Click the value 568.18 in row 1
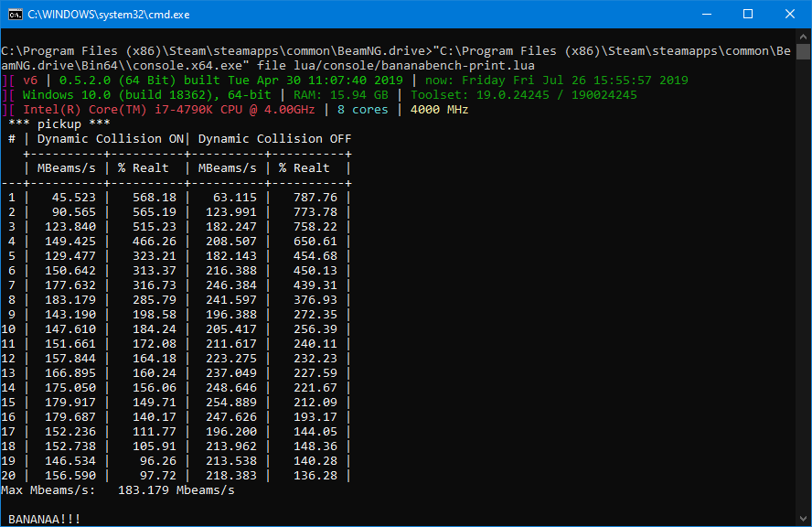This screenshot has height=527, width=812. (155, 198)
